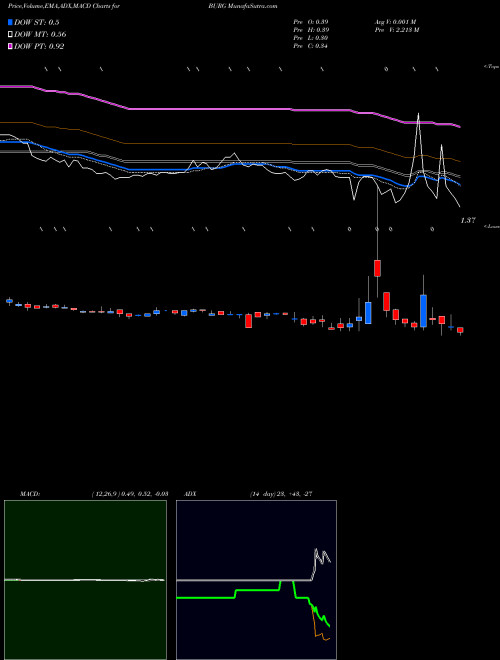The image size is (500, 660).
Task: Click the 'Pre O: 0.39' open value
Action: 311,22
